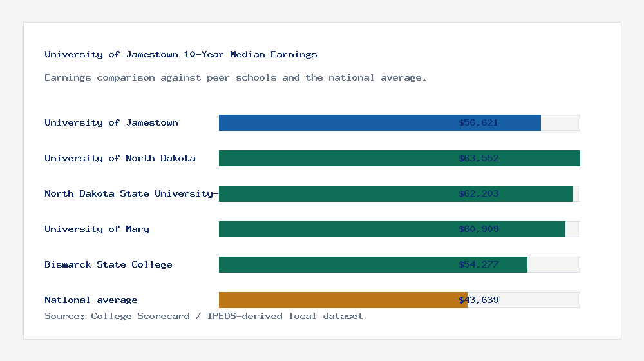Click the $62,203 value label
The width and height of the screenshot is (644, 361).
pyautogui.click(x=478, y=193)
